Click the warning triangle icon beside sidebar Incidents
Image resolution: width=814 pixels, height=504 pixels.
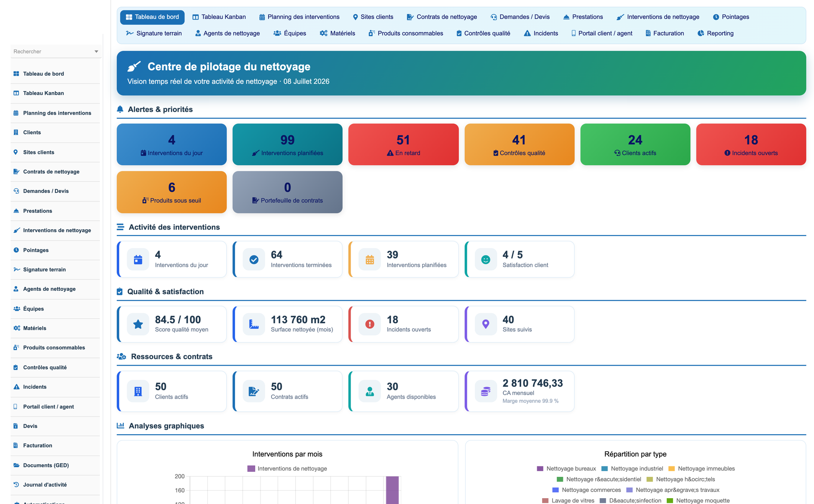pyautogui.click(x=16, y=386)
